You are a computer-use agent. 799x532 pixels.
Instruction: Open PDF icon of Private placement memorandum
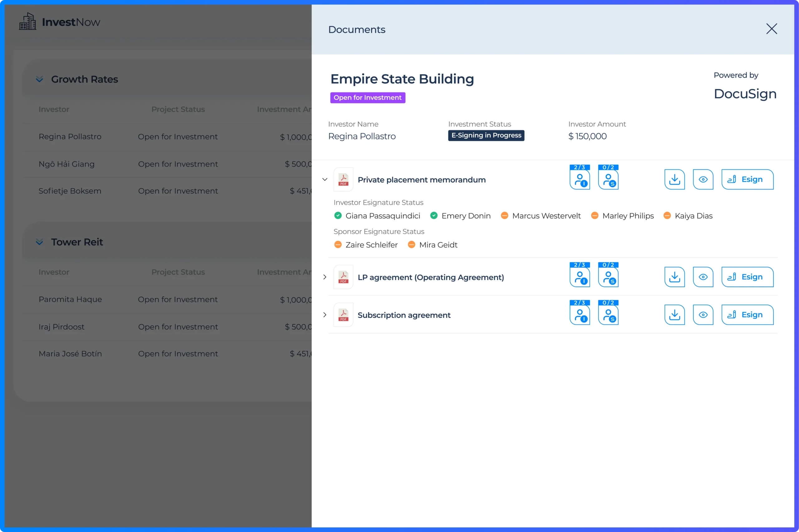point(343,180)
